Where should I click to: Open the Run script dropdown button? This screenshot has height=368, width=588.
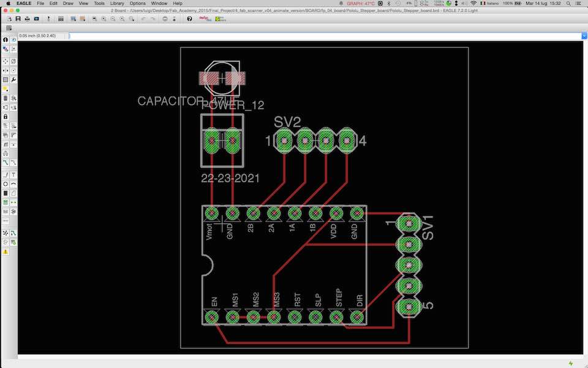pyautogui.click(x=73, y=19)
